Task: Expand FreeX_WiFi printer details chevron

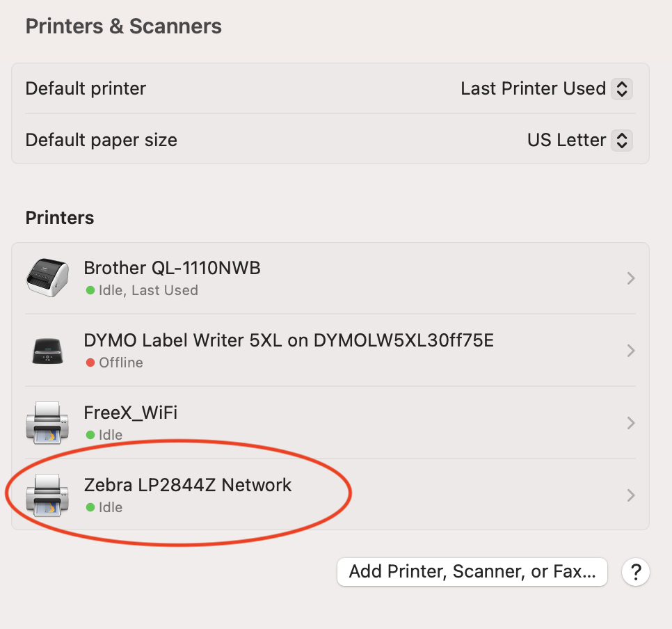Action: [631, 423]
